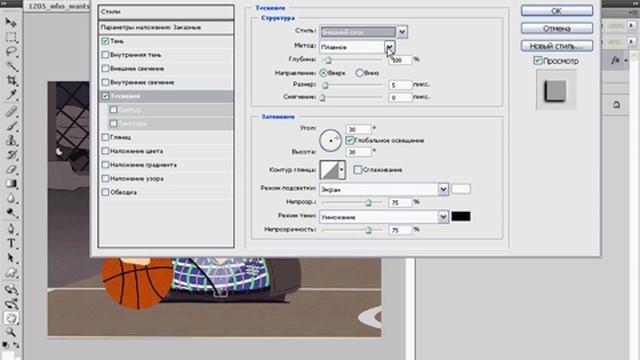Select the Наложение цвета effect row

click(166, 151)
